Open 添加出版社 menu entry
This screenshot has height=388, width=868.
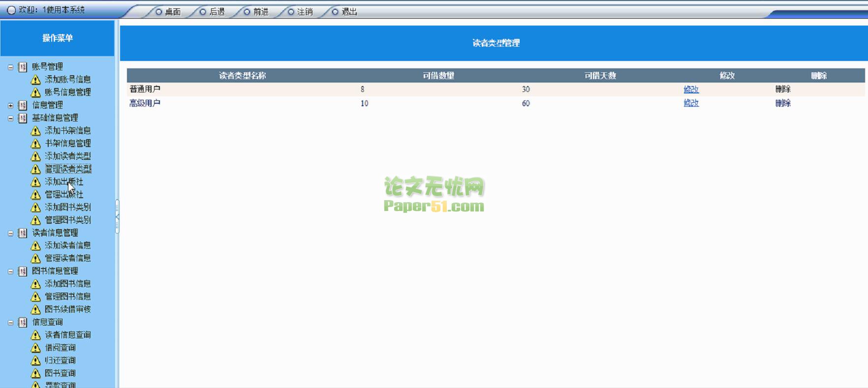(64, 181)
